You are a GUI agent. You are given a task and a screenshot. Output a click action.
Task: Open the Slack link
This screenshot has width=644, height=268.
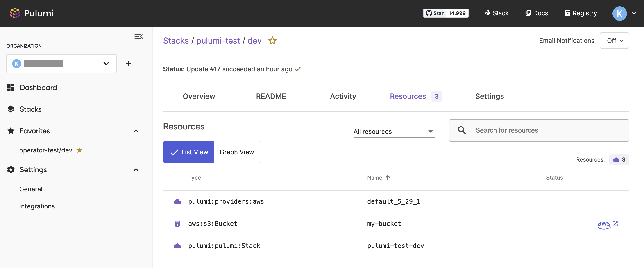coord(497,13)
